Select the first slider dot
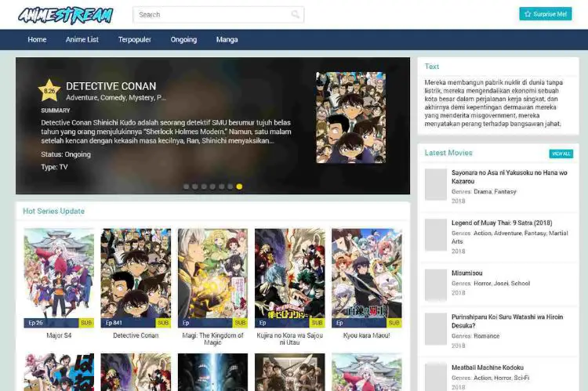The height and width of the screenshot is (391, 588). (186, 186)
